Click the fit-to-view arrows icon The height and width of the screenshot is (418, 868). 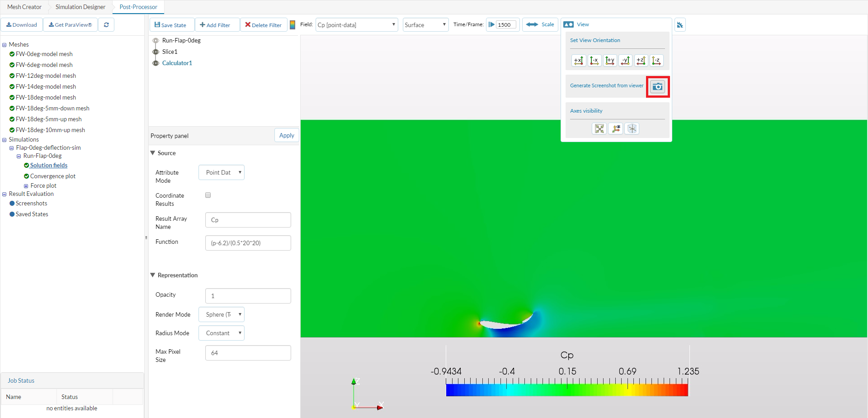599,129
